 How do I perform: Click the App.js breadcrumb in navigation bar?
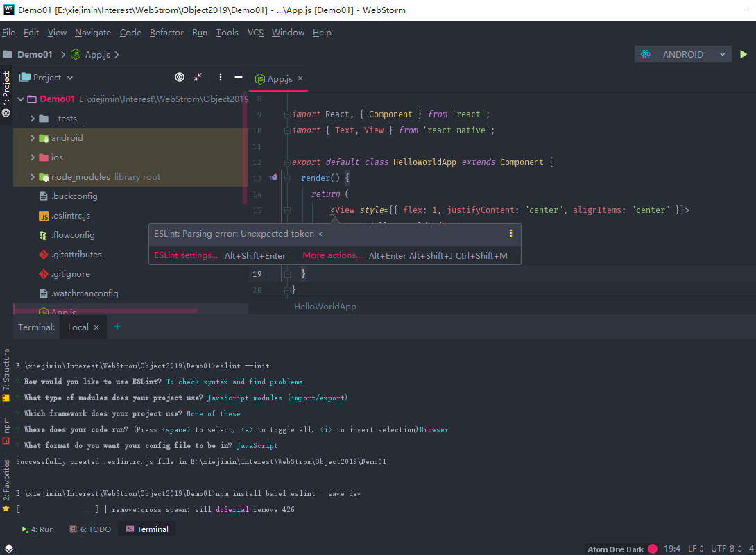tap(97, 55)
